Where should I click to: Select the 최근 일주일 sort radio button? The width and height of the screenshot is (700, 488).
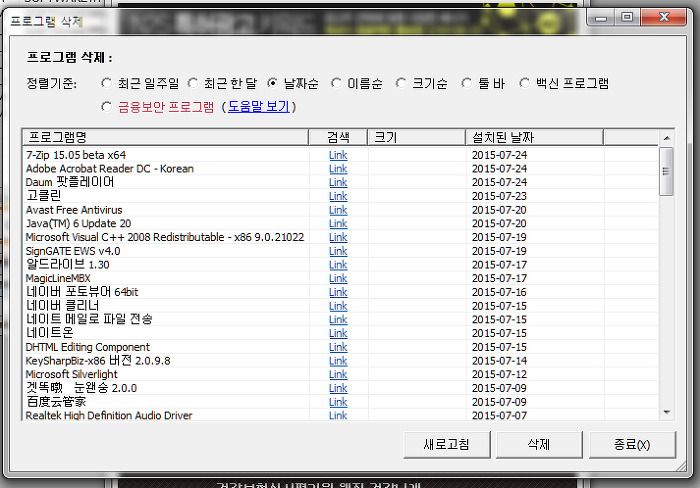tap(106, 83)
